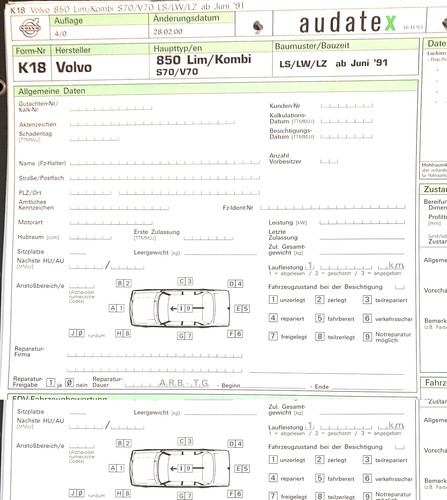This screenshot has height=500, width=447.
Task: Select the Erste Zulassung date field
Action: pyautogui.click(x=209, y=238)
